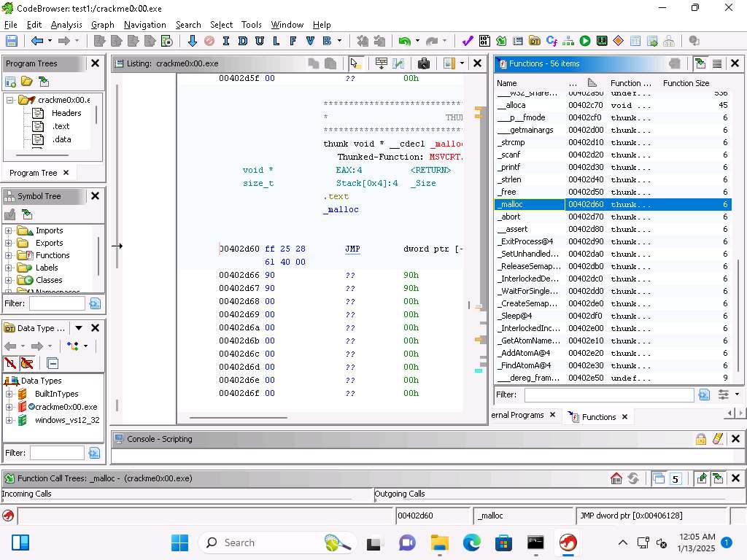747x560 pixels.
Task: Click the Save program disk icon
Action: [x=12, y=42]
